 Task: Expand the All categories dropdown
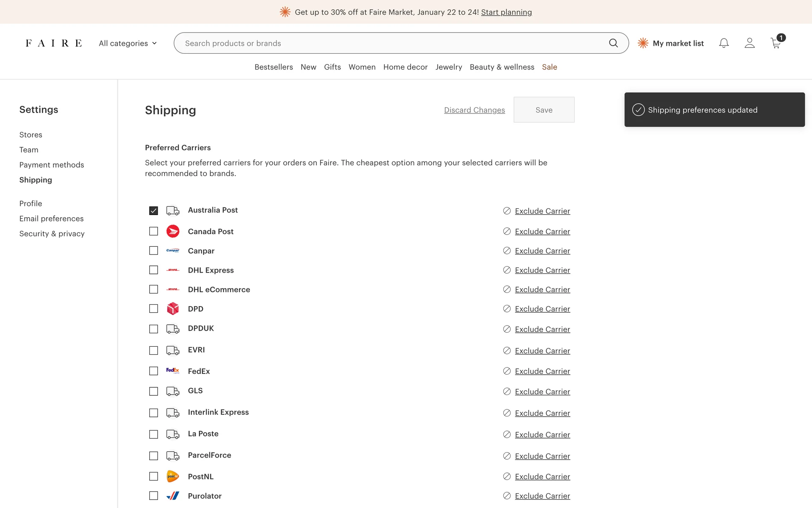[x=128, y=43]
